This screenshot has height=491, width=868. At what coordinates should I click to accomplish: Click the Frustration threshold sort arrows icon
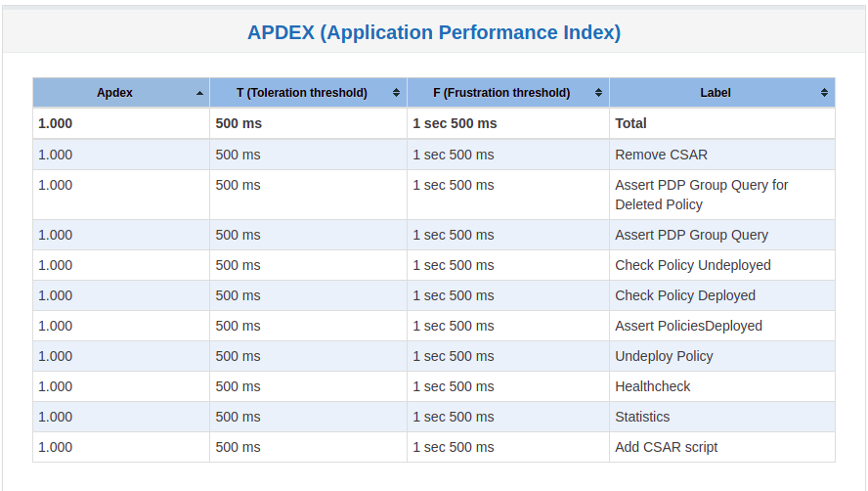tap(598, 93)
